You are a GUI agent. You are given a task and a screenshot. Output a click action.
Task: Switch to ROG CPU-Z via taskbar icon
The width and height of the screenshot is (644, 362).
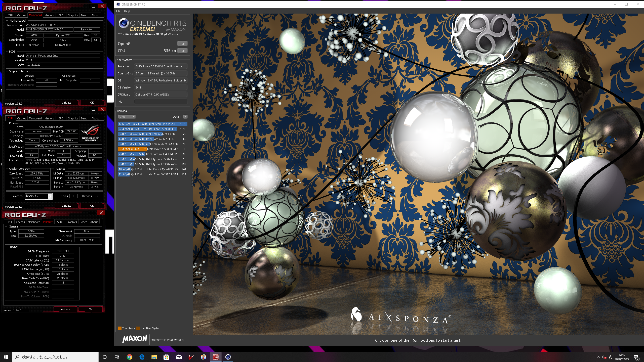click(x=216, y=357)
